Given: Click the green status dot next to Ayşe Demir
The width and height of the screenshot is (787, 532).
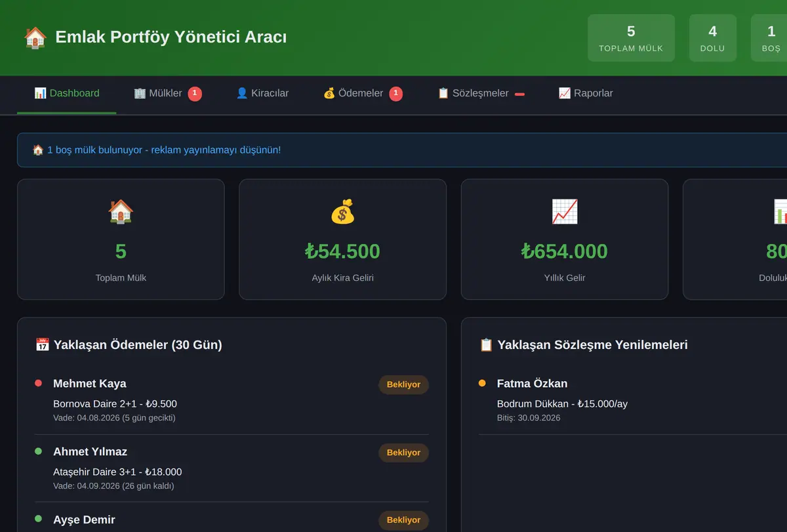Looking at the screenshot, I should (x=38, y=520).
